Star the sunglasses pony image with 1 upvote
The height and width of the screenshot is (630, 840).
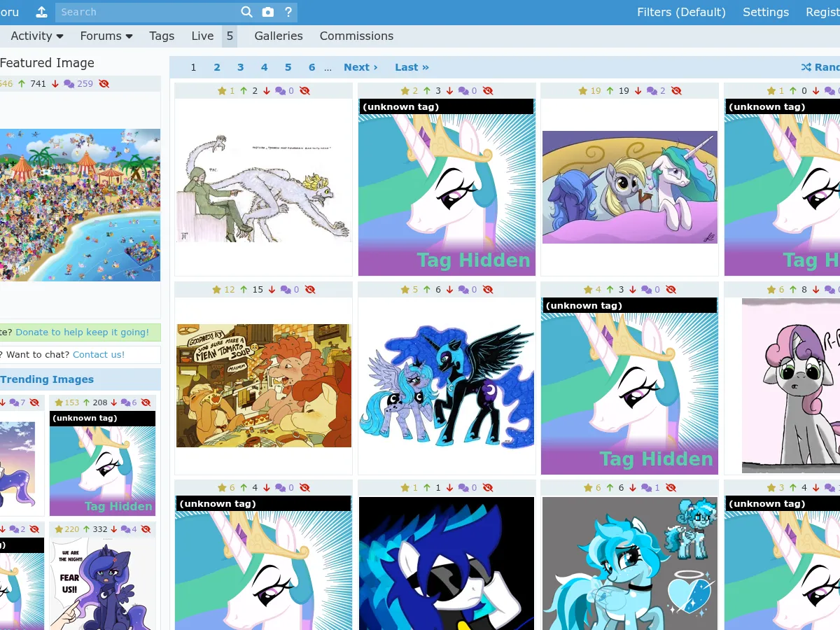(405, 487)
